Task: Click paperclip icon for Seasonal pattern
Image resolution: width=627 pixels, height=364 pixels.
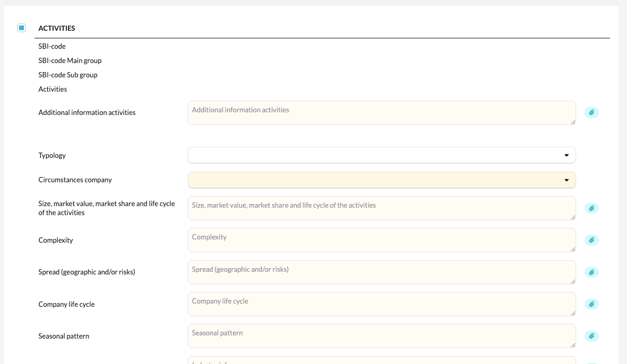Action: (x=591, y=336)
